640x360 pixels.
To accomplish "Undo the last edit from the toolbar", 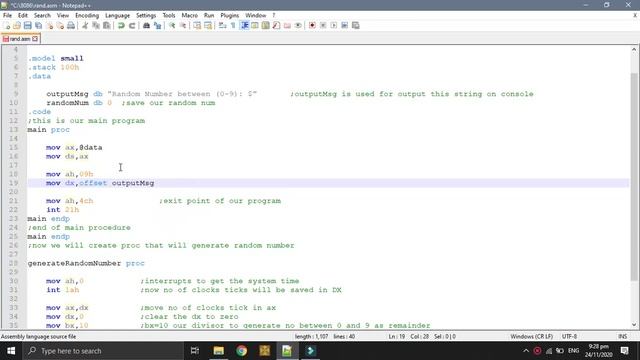I will tap(121, 26).
